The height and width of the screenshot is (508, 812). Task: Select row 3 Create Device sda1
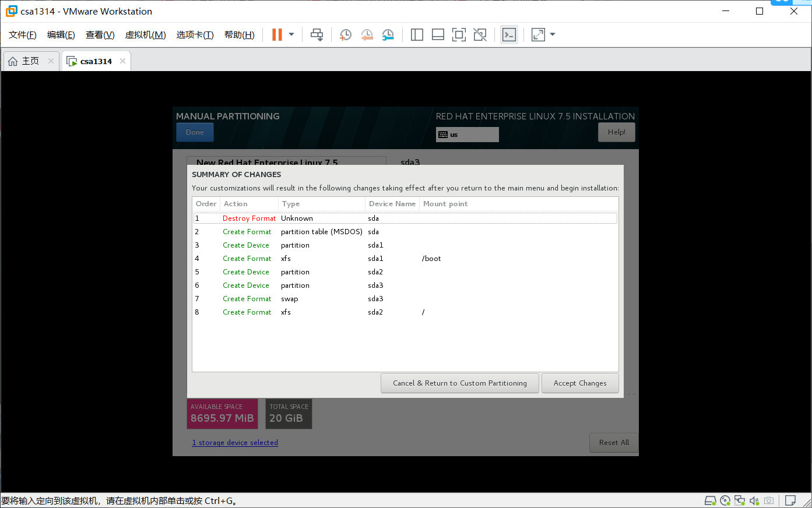tap(405, 245)
